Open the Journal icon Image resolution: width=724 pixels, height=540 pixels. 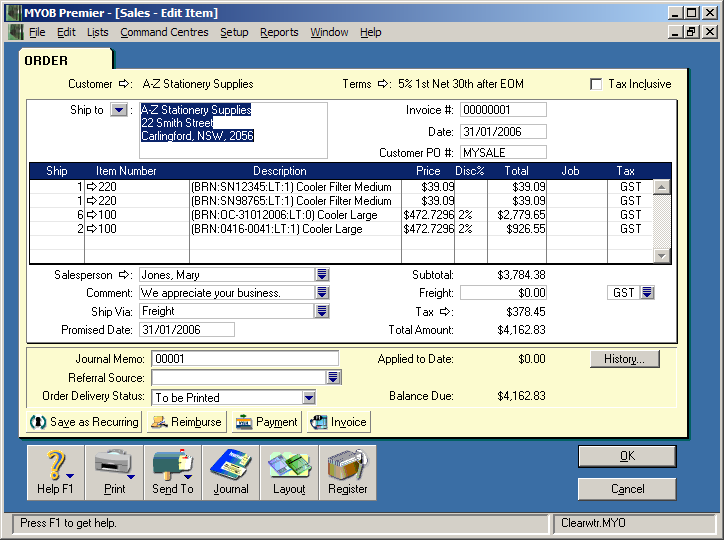click(x=231, y=472)
